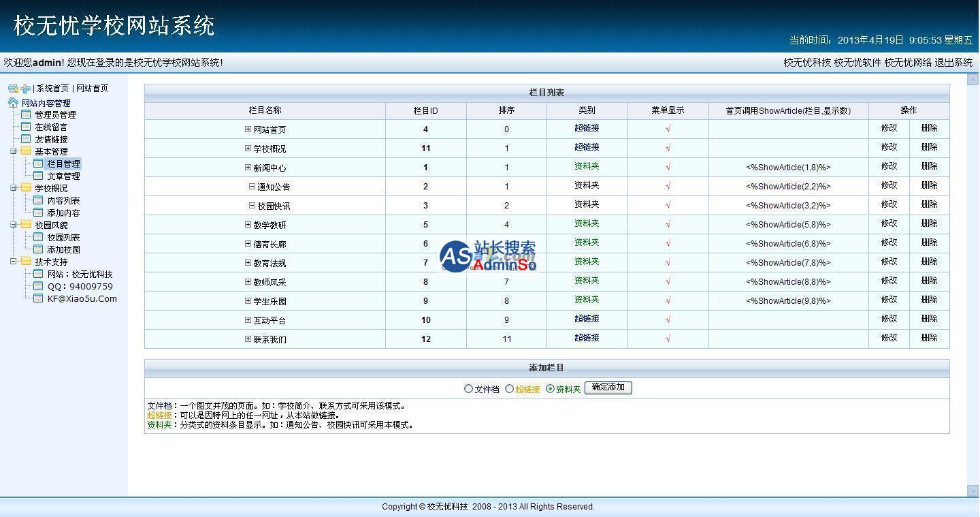The height and width of the screenshot is (517, 980).
Task: Click 修改 for the 网站首页 row
Action: point(889,128)
